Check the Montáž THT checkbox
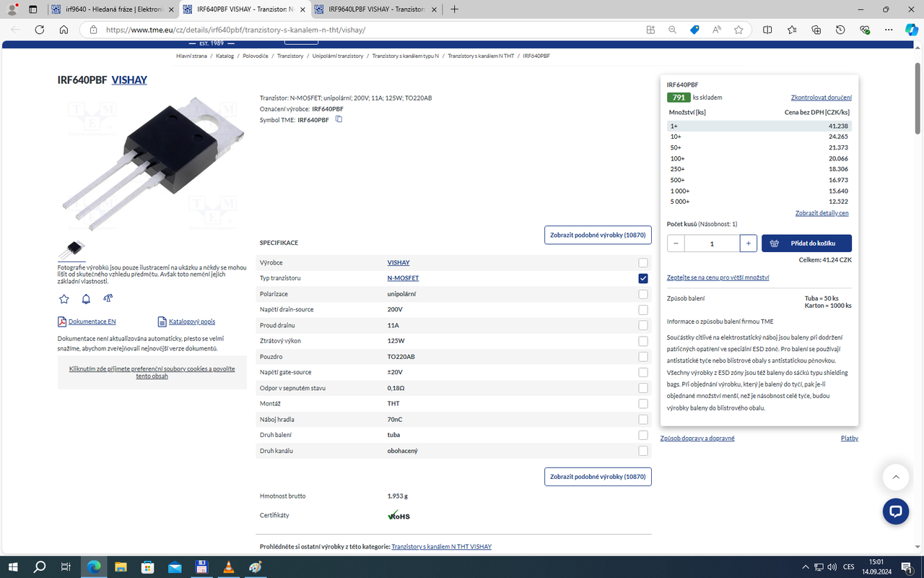Screen dimensions: 924x578 tap(643, 404)
